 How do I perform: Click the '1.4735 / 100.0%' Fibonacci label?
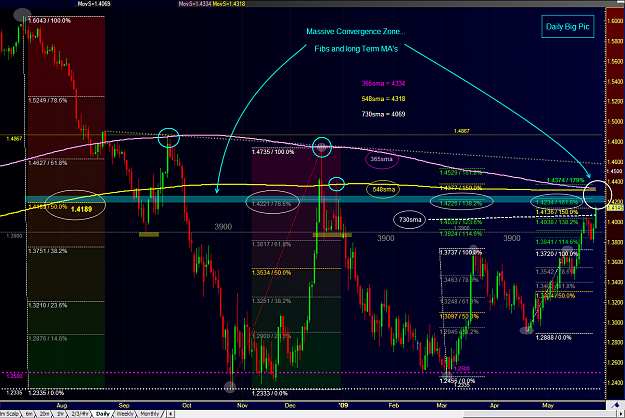pos(273,152)
